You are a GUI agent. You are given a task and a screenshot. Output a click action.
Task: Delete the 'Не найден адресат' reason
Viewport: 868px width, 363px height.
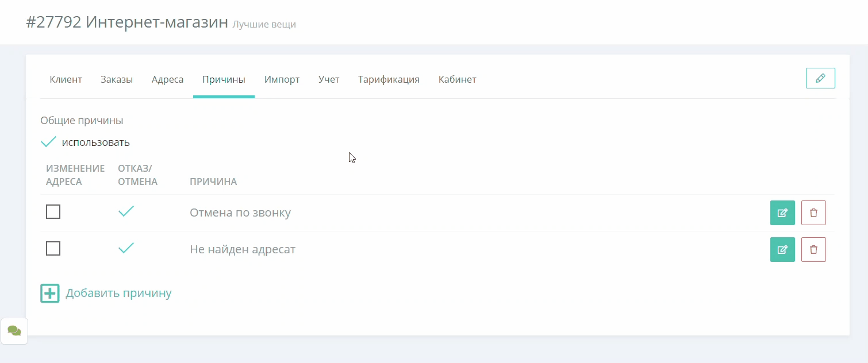click(813, 249)
